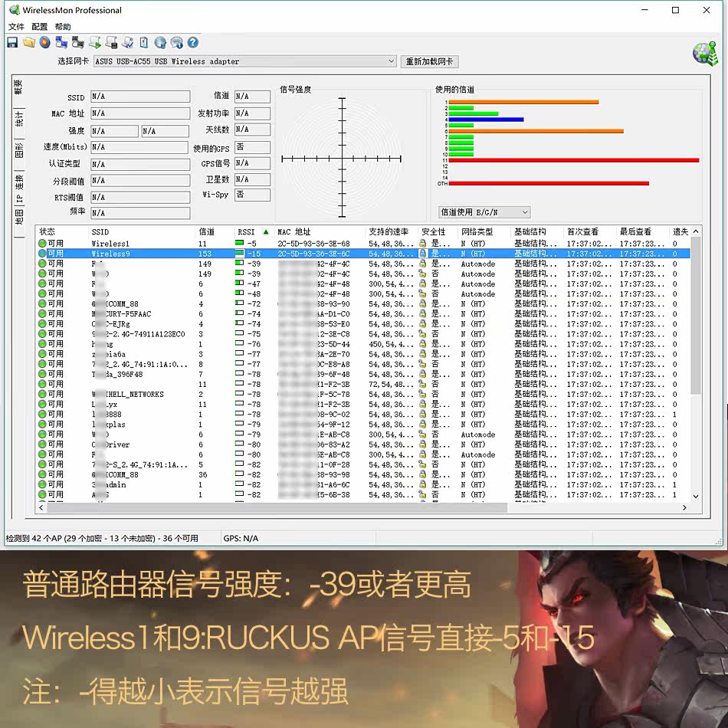Viewport: 728px width, 728px height.
Task: Click the SSID N/A input field
Action: tap(140, 97)
